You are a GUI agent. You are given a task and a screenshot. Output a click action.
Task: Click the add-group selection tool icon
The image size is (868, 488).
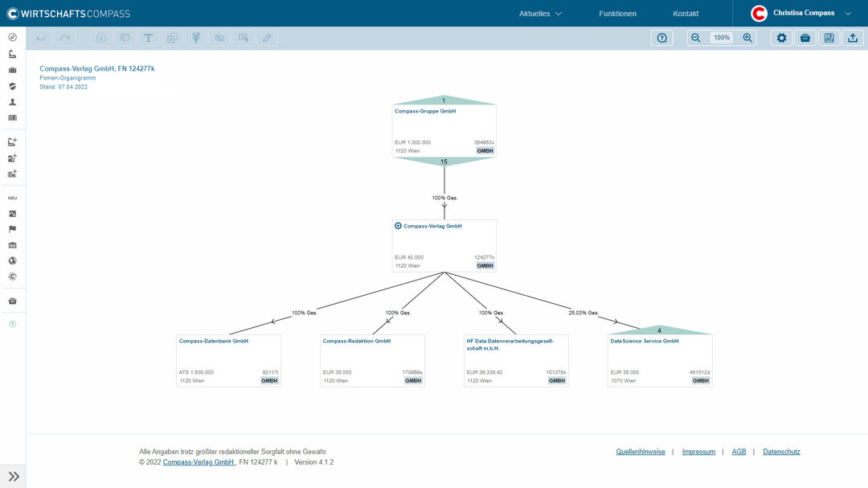pyautogui.click(x=172, y=38)
